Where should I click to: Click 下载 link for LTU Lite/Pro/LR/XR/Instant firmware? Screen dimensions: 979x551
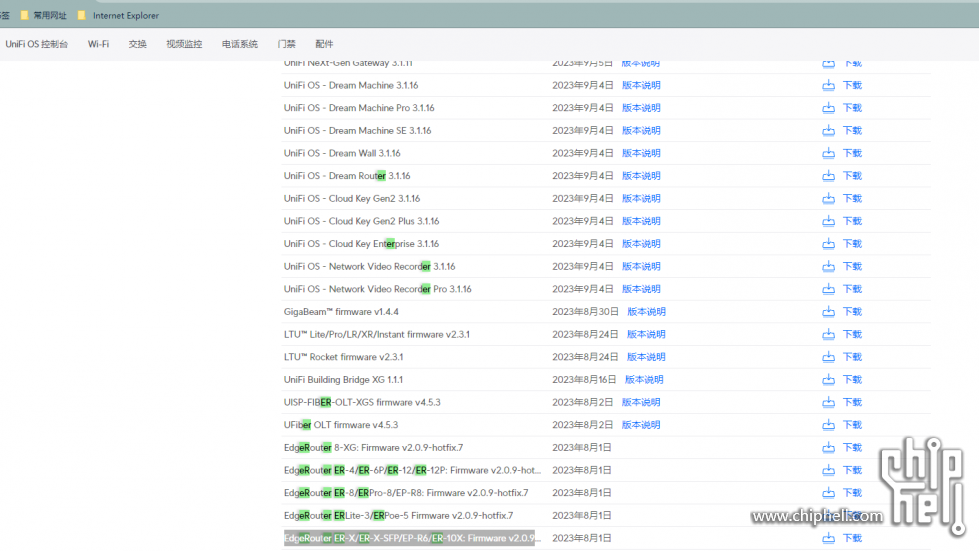852,334
